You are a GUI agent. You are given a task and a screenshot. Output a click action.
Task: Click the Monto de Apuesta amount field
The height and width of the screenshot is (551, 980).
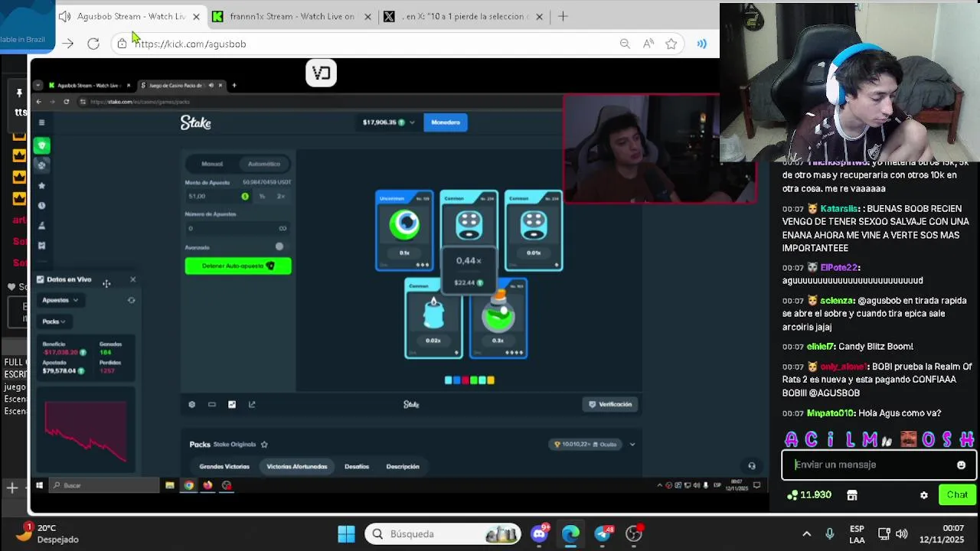click(x=219, y=197)
